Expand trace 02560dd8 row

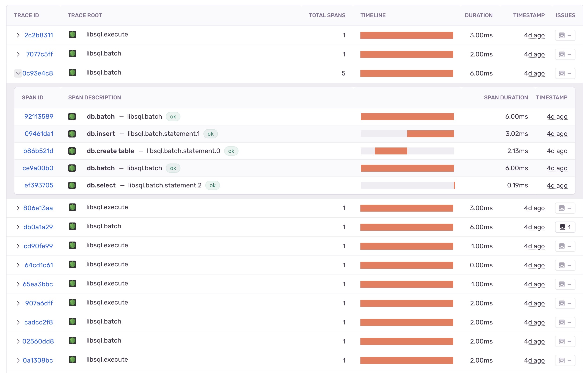click(18, 341)
